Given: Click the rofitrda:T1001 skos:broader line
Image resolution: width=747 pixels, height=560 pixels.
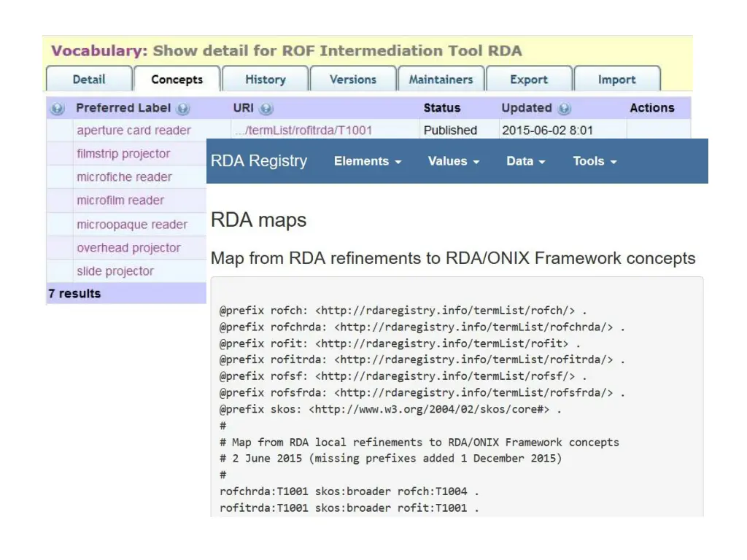Looking at the screenshot, I should pos(349,507).
